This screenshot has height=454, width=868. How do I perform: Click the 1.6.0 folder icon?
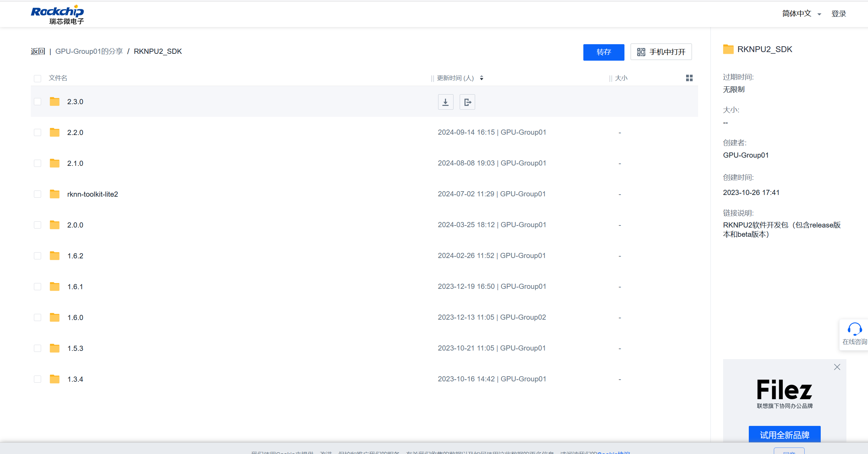pyautogui.click(x=54, y=318)
